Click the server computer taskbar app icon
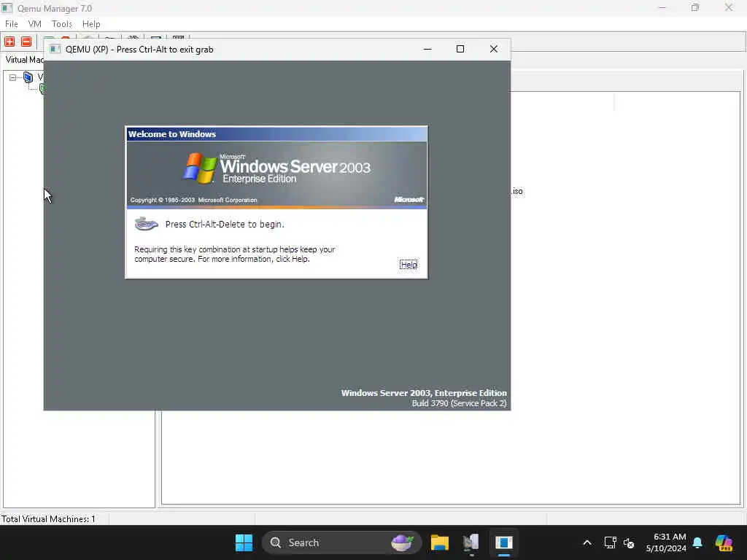The width and height of the screenshot is (747, 560). click(471, 542)
